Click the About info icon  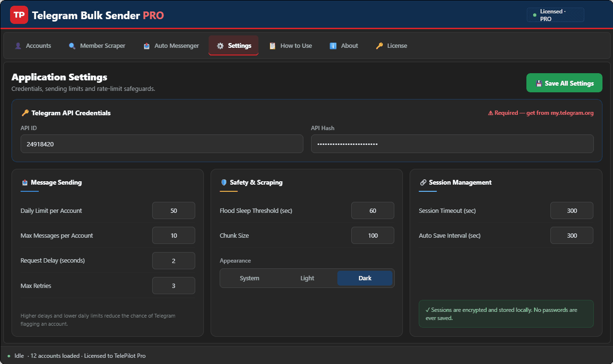(333, 46)
